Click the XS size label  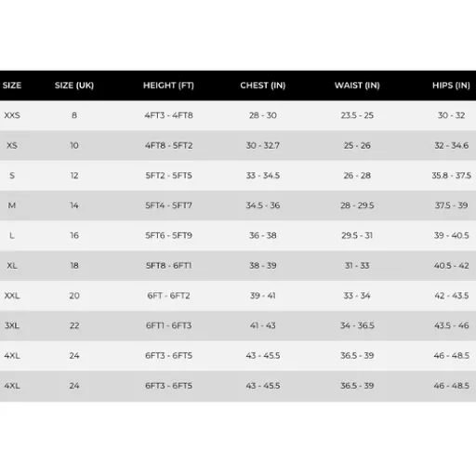point(12,145)
